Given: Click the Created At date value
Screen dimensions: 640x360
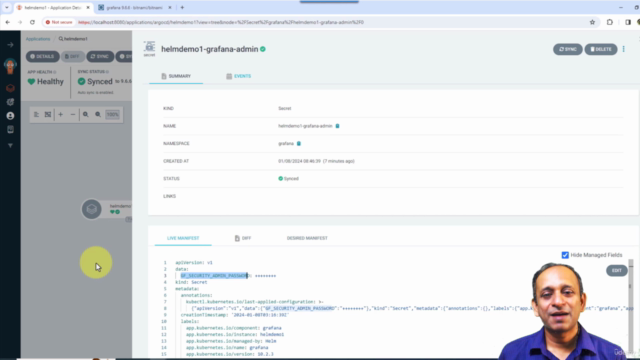Looking at the screenshot, I should pos(316,161).
